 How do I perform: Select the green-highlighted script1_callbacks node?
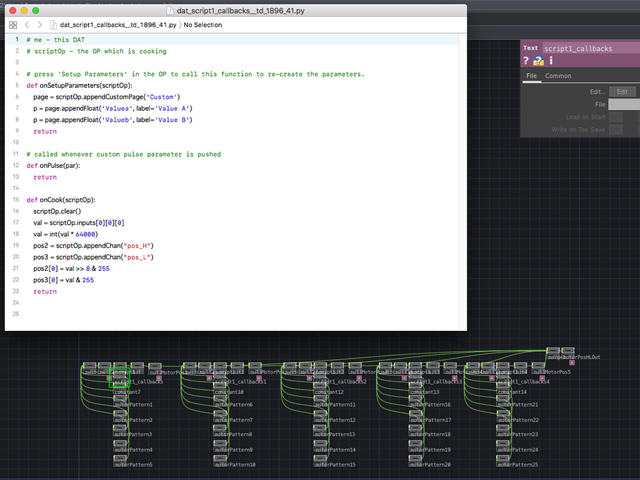pos(120,377)
